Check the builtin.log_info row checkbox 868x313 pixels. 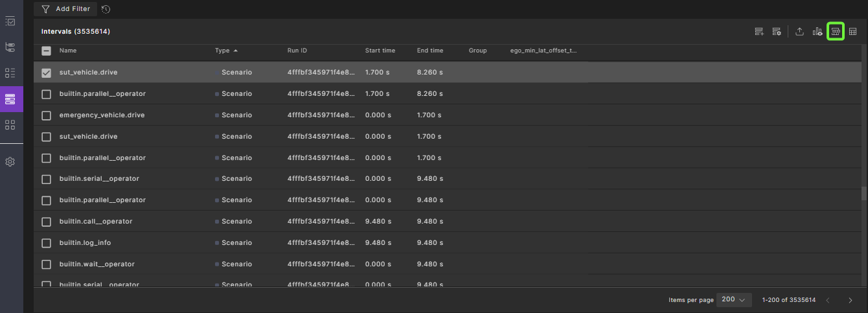coord(46,243)
